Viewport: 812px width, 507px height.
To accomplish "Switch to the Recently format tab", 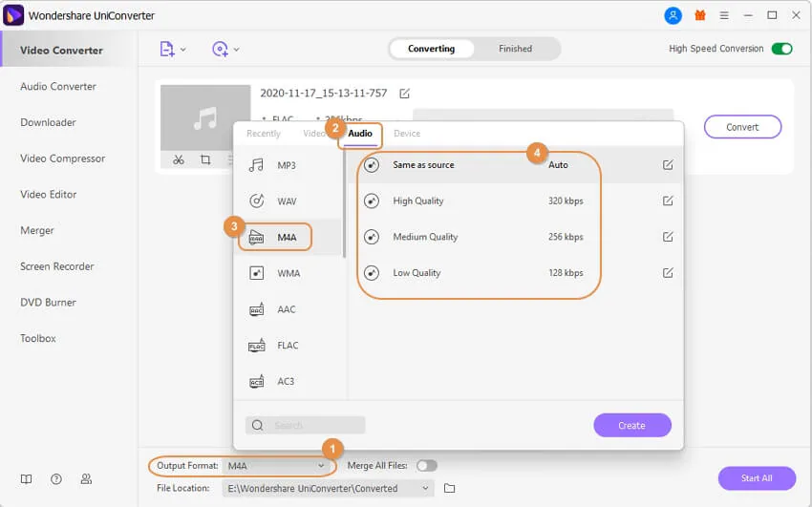I will 263,134.
